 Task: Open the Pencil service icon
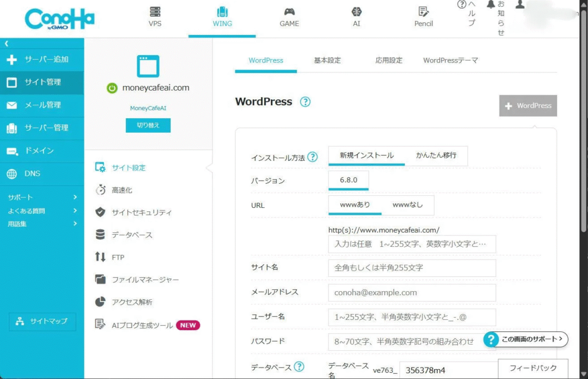tap(423, 12)
